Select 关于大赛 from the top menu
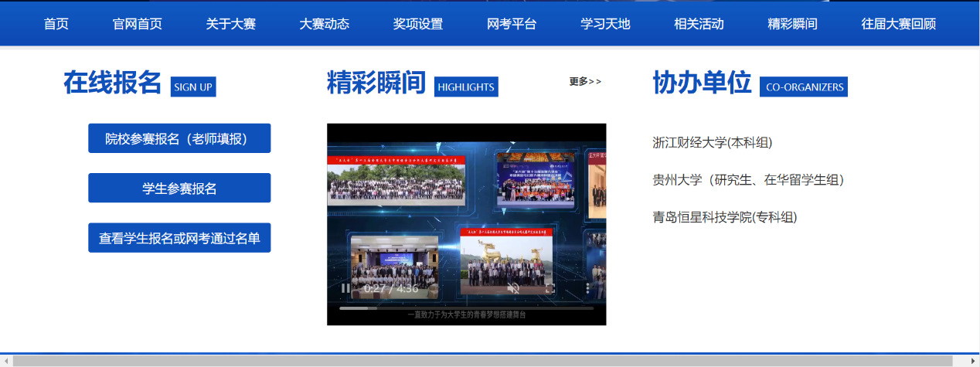 (231, 24)
